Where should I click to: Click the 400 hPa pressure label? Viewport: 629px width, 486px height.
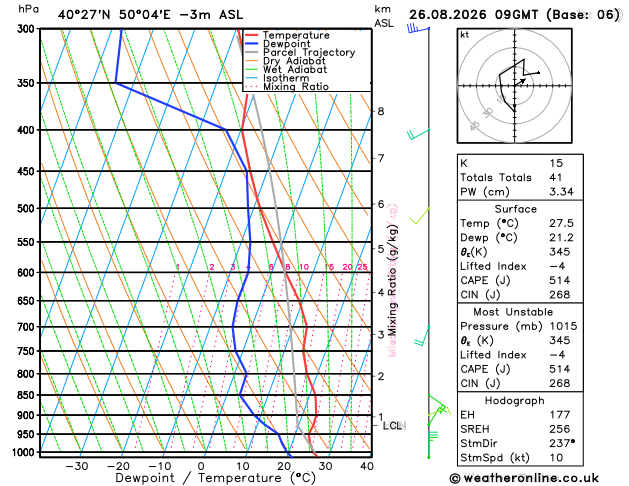pyautogui.click(x=28, y=130)
